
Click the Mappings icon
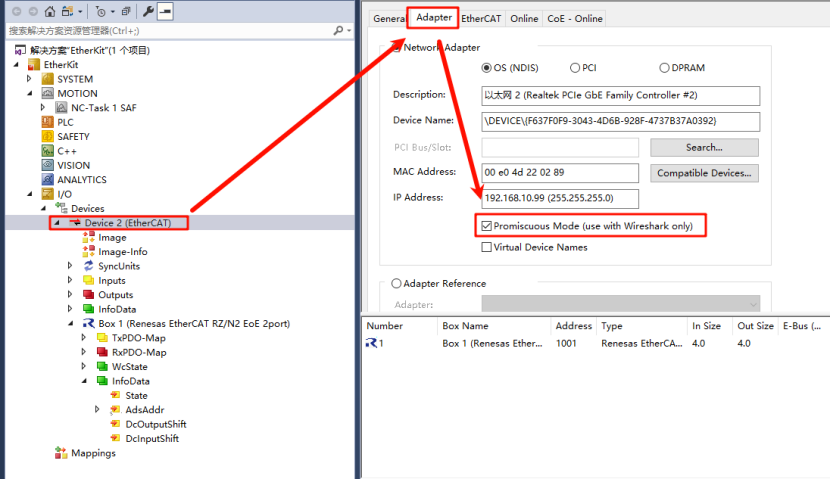(x=61, y=453)
